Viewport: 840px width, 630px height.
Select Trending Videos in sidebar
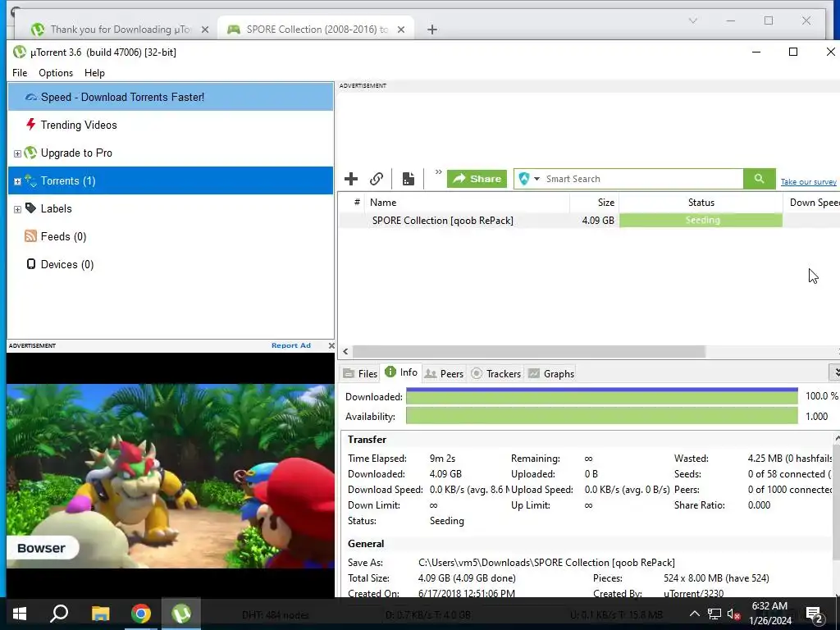(171, 125)
